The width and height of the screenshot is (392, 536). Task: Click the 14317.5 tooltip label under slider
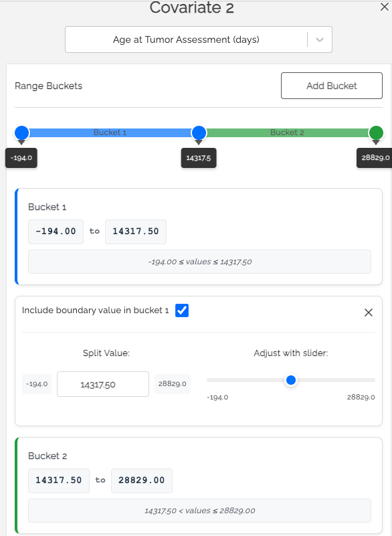[x=199, y=158]
